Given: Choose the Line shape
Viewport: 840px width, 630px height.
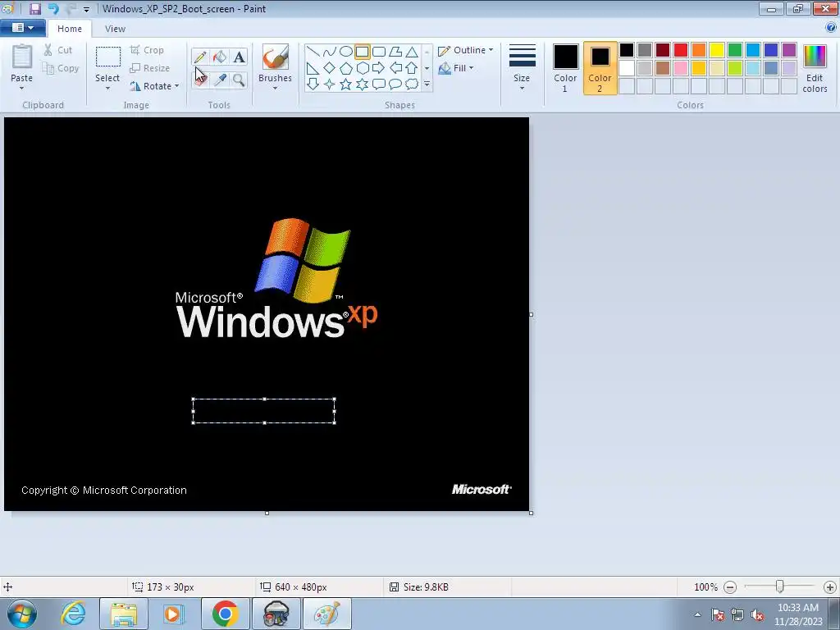Looking at the screenshot, I should tap(313, 52).
